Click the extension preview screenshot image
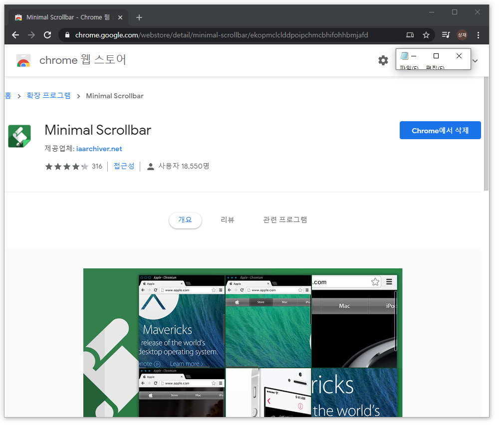 click(243, 343)
